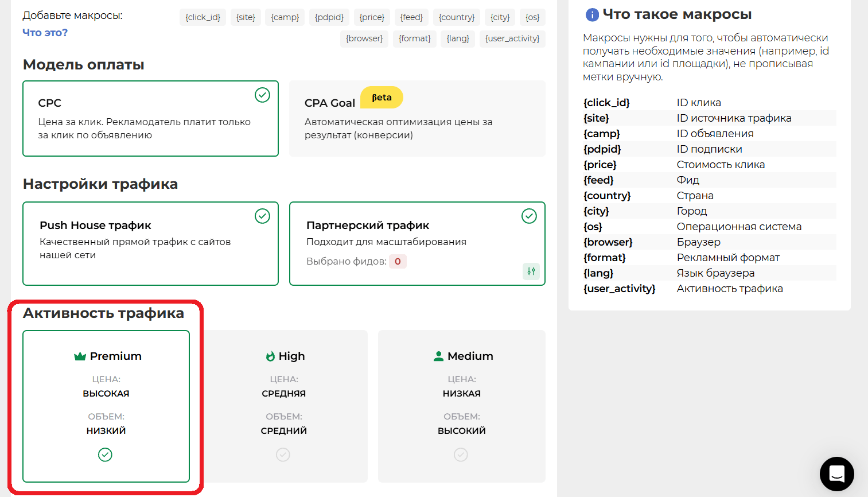This screenshot has width=868, height=497.
Task: Insert the {pdpid} macro chip
Action: [x=329, y=17]
